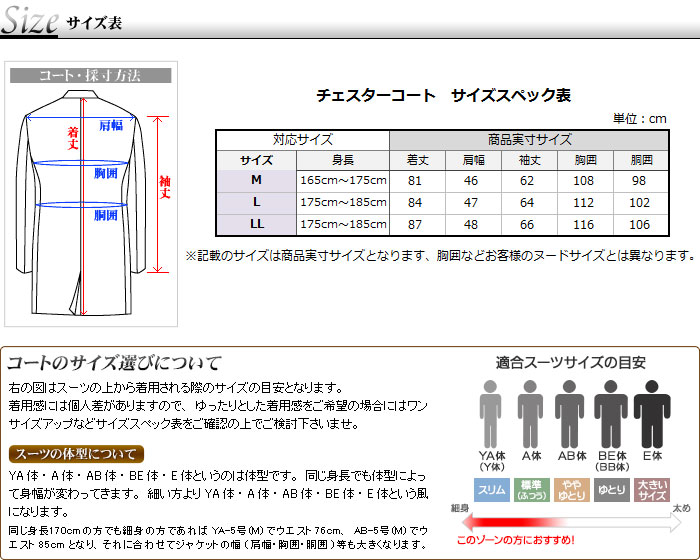Click the AB体 body figure icon
700x560 pixels.
[x=569, y=414]
